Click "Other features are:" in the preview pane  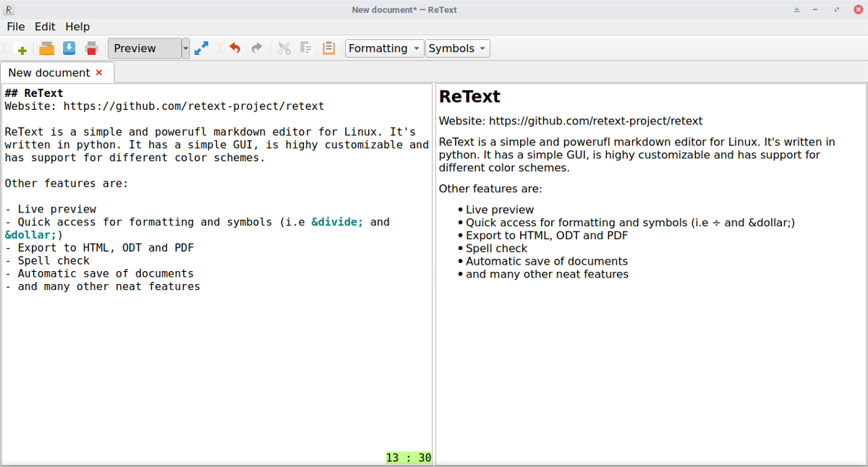point(490,189)
